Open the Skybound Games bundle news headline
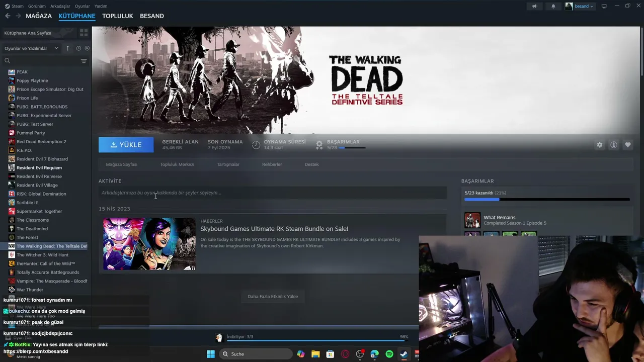 pos(274,229)
